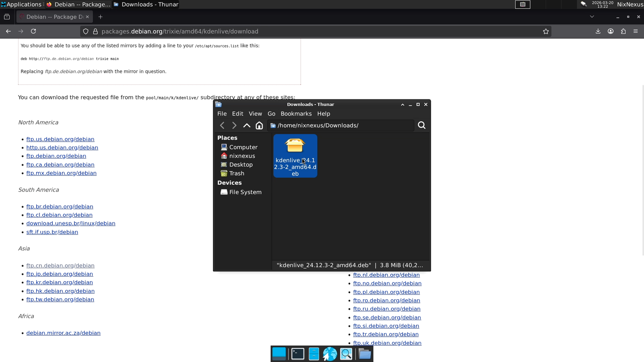Open Thunar Go menu

pyautogui.click(x=271, y=114)
